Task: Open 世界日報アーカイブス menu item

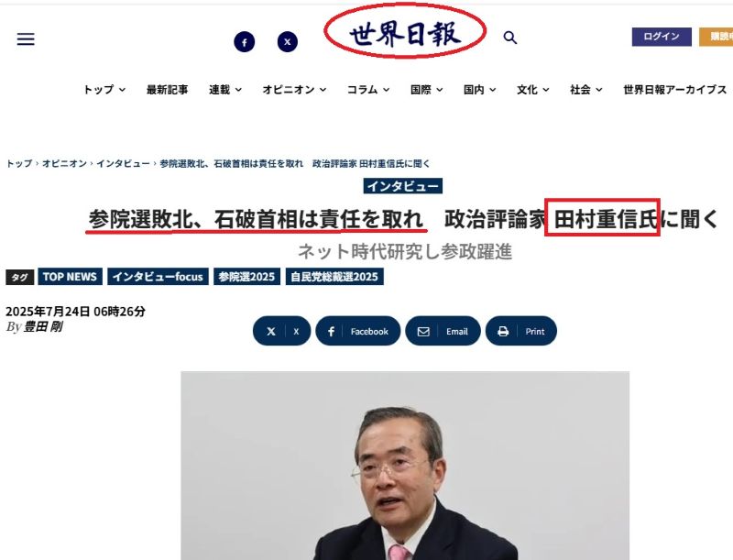Action: pos(674,89)
